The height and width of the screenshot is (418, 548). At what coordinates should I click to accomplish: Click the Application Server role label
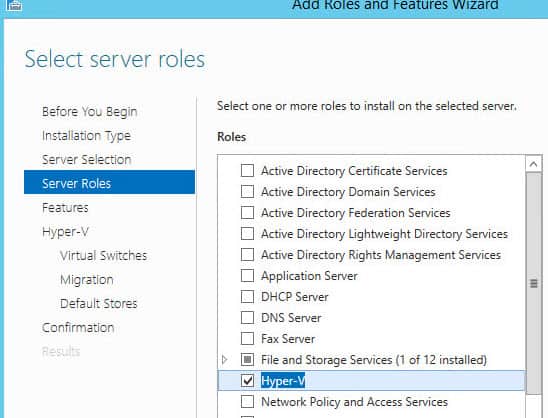(309, 276)
